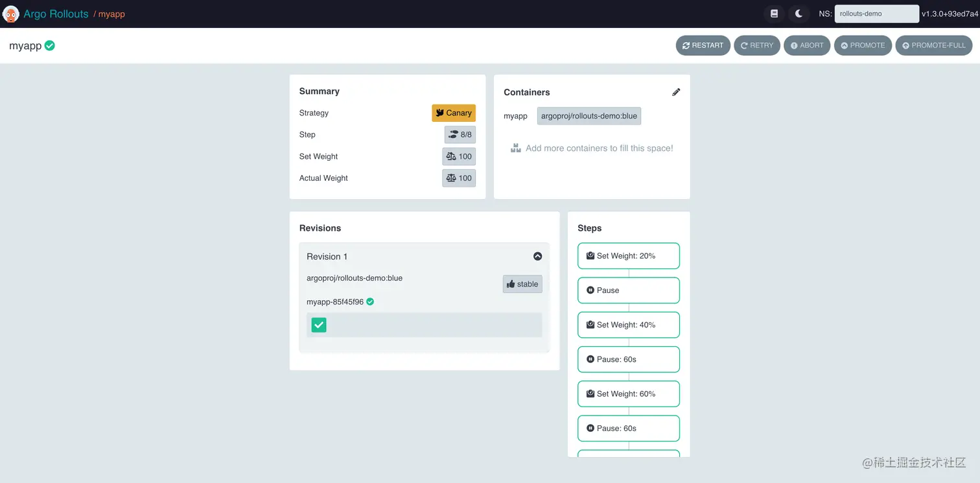
Task: Click the PROMOTE button
Action: point(863,45)
